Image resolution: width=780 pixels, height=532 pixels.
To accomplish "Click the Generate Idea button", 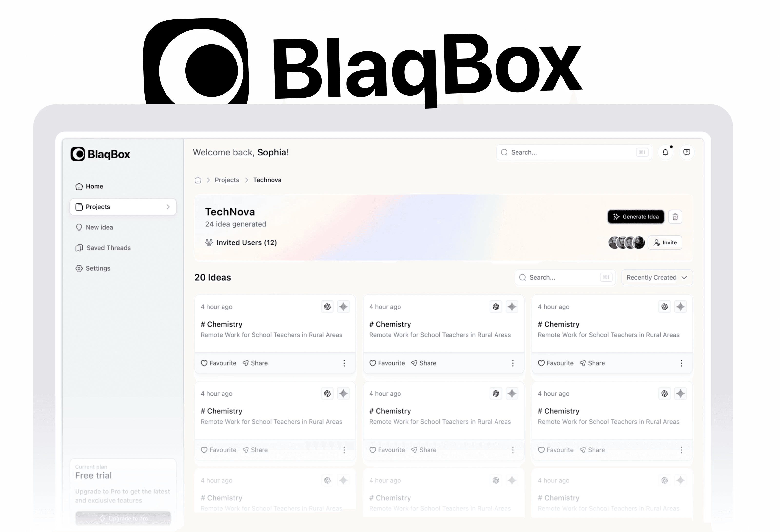I will [x=636, y=217].
